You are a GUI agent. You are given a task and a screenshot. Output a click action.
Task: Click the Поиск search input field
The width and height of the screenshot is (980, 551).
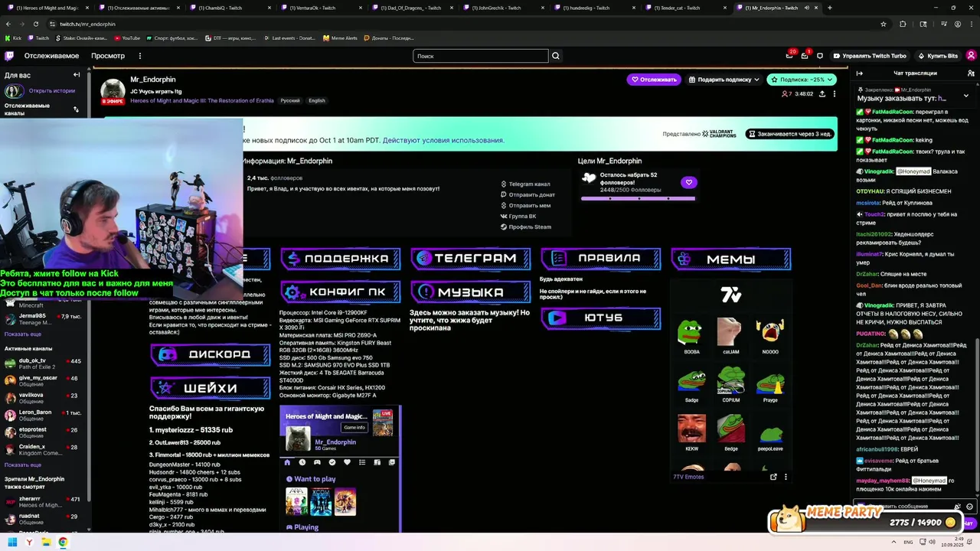tap(481, 56)
